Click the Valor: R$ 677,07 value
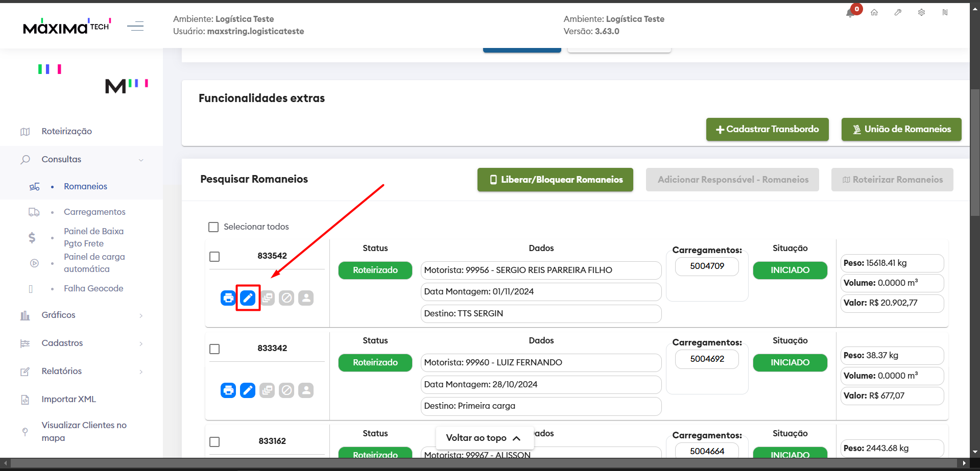 [x=892, y=396]
